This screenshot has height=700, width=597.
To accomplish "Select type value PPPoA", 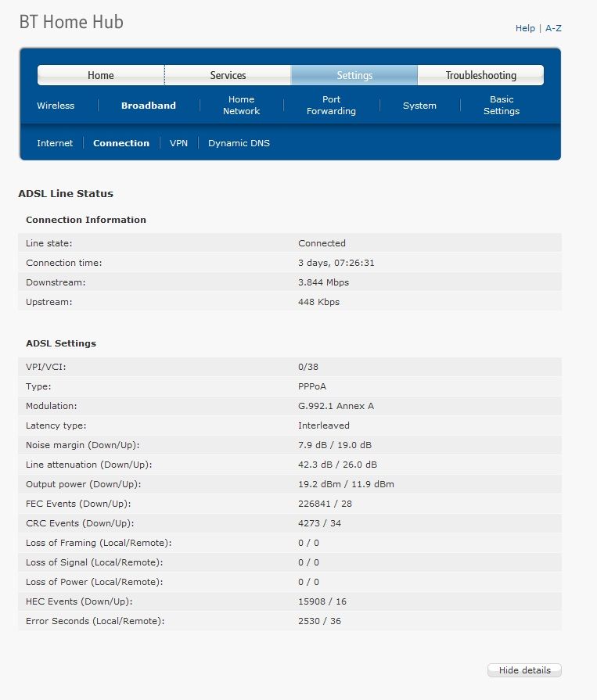I will pos(312,386).
